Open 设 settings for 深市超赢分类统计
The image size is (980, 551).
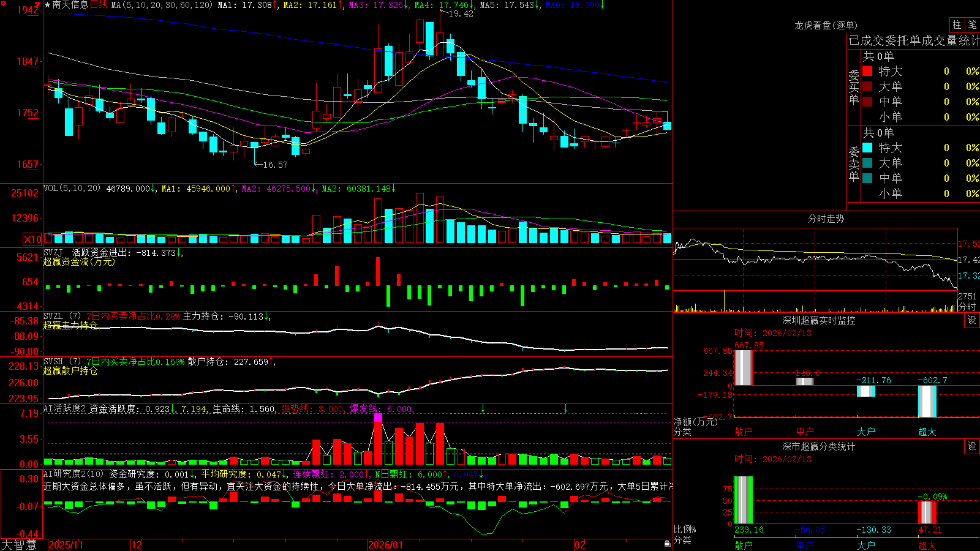(x=972, y=446)
